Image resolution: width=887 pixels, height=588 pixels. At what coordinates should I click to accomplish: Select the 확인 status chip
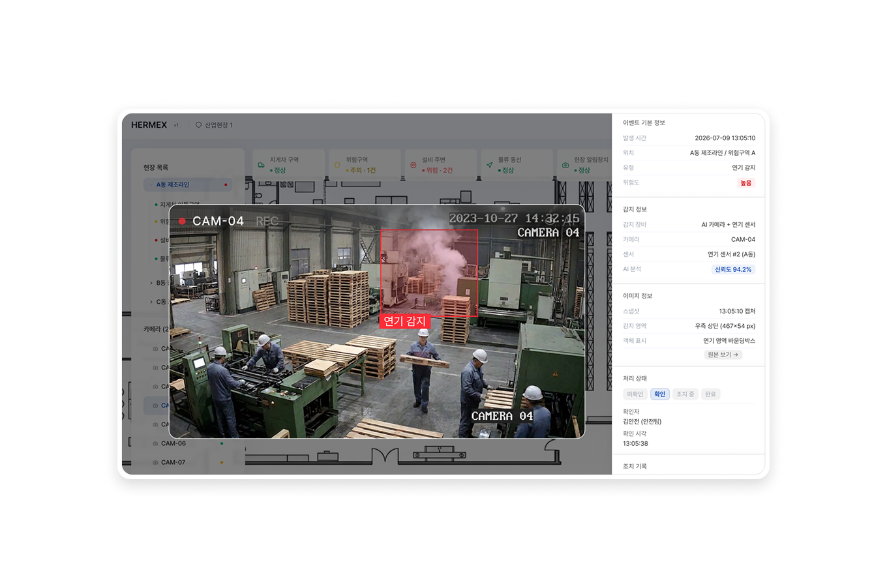click(x=659, y=394)
